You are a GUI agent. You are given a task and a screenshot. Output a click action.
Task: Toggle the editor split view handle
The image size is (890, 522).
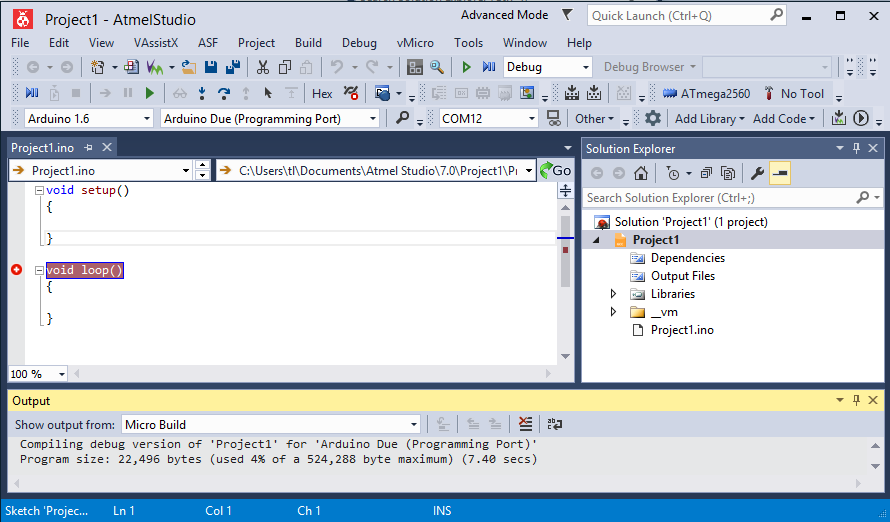(565, 190)
